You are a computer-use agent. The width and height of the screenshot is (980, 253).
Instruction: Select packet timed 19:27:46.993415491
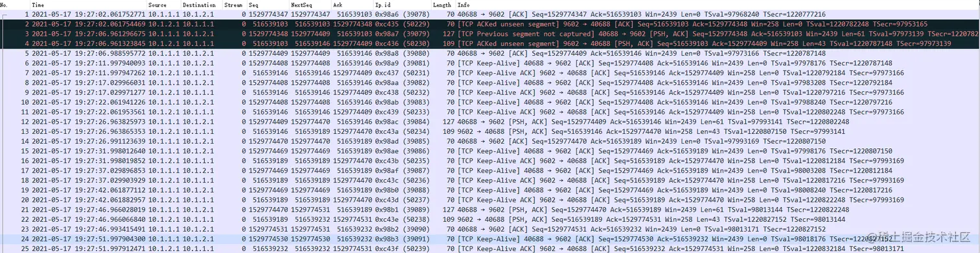tap(490, 228)
